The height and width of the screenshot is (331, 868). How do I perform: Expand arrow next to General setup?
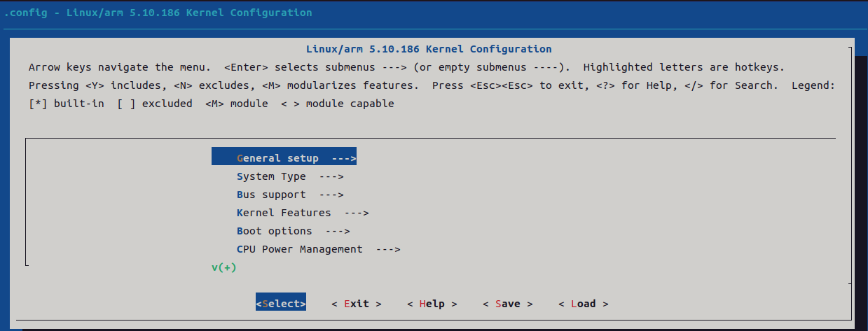(x=344, y=158)
